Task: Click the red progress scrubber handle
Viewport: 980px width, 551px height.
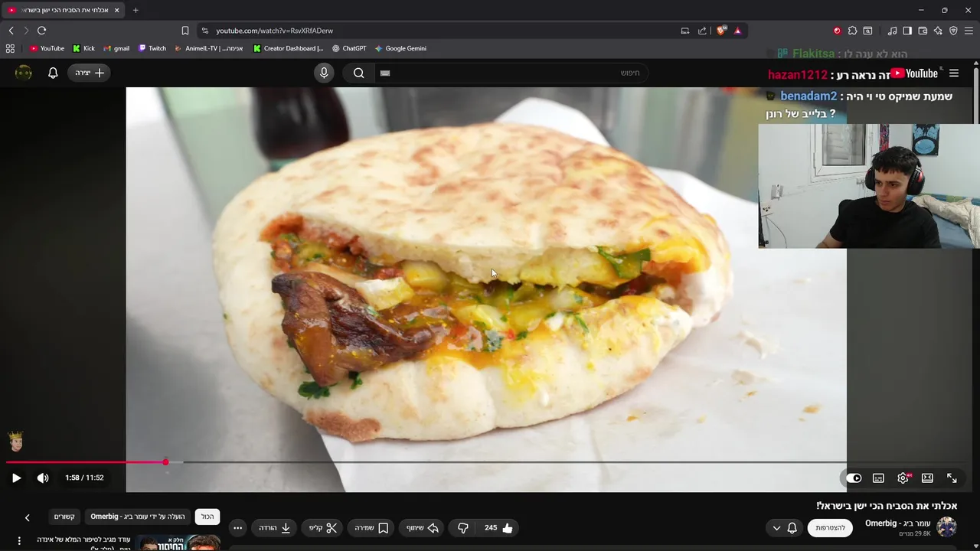Action: pyautogui.click(x=165, y=462)
